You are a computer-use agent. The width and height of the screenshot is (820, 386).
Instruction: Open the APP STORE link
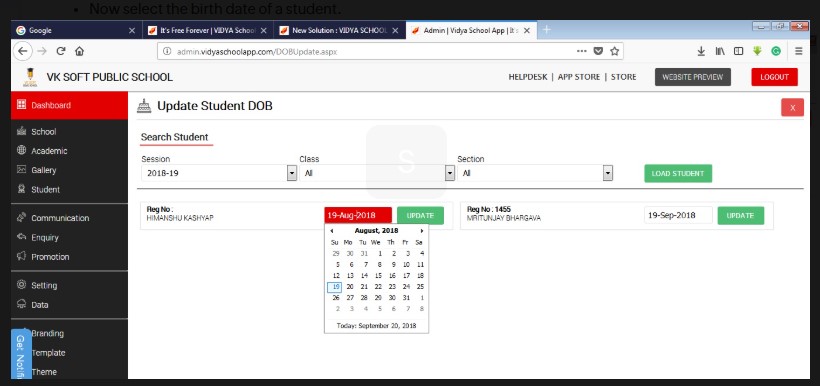[x=579, y=77]
